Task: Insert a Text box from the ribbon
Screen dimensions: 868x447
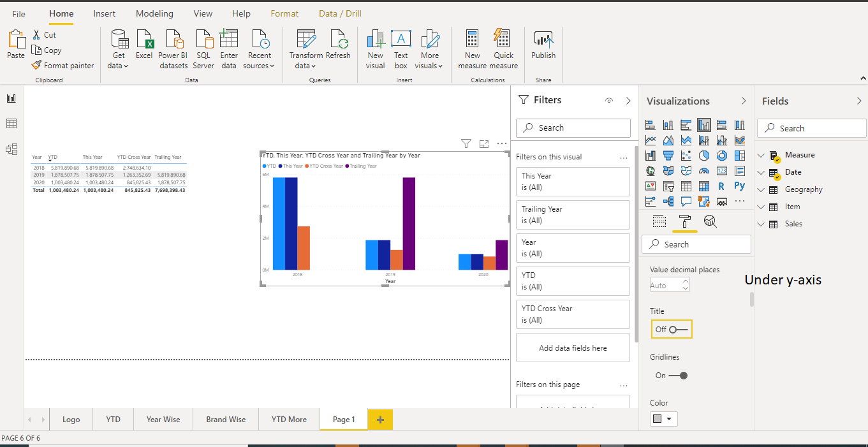Action: [401, 50]
